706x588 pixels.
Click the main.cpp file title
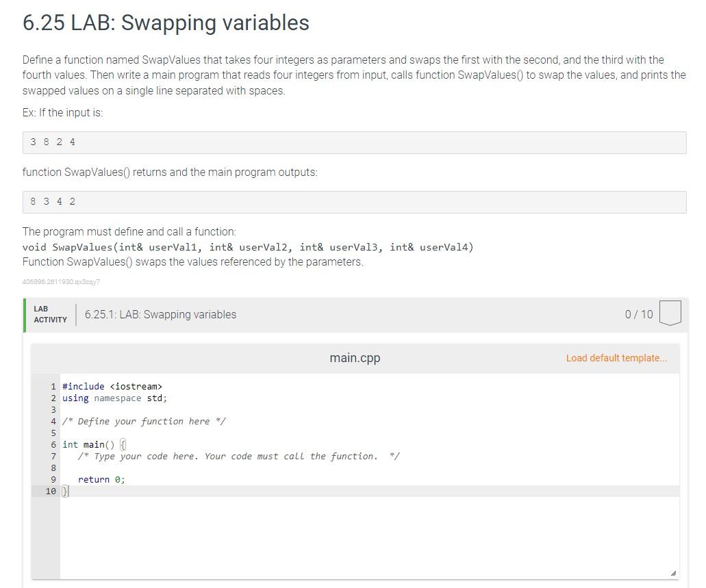(355, 358)
